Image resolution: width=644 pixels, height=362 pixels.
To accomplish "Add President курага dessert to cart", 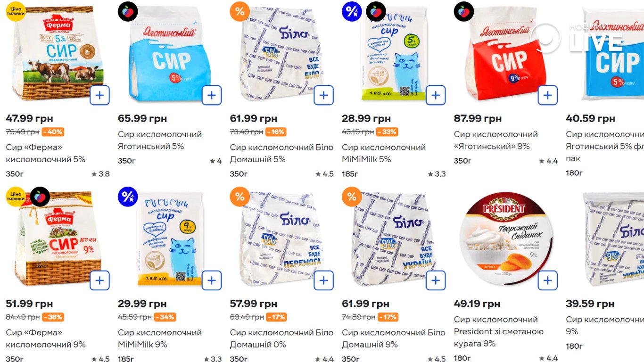I will (548, 280).
